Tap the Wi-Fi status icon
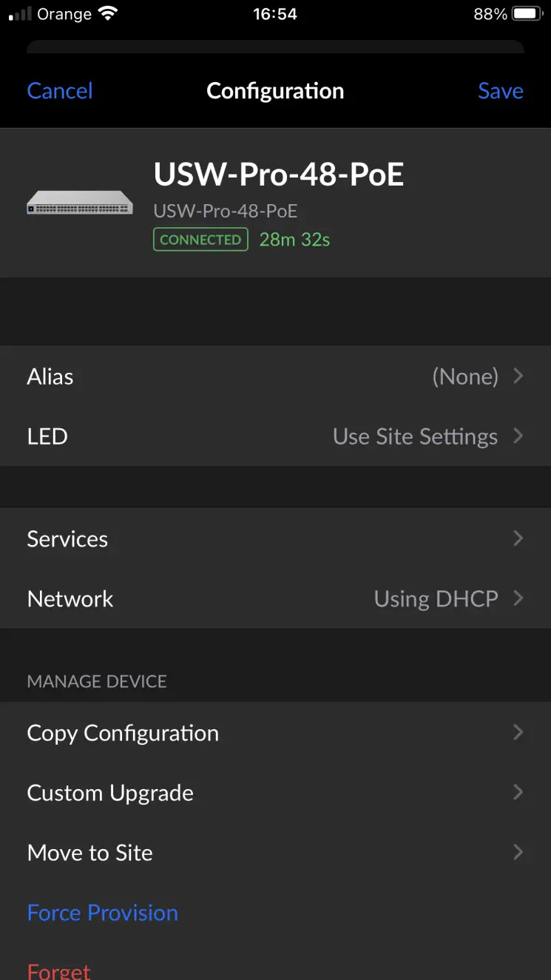The image size is (551, 980). 108,14
